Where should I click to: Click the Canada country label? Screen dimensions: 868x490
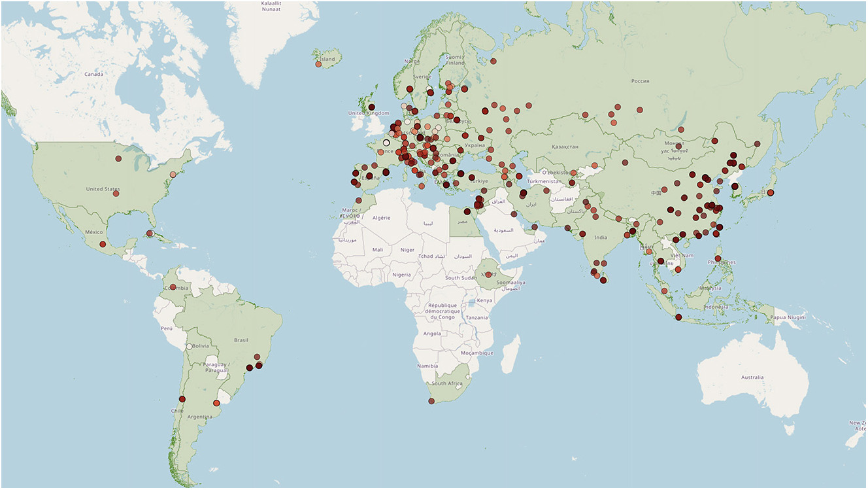click(x=93, y=75)
